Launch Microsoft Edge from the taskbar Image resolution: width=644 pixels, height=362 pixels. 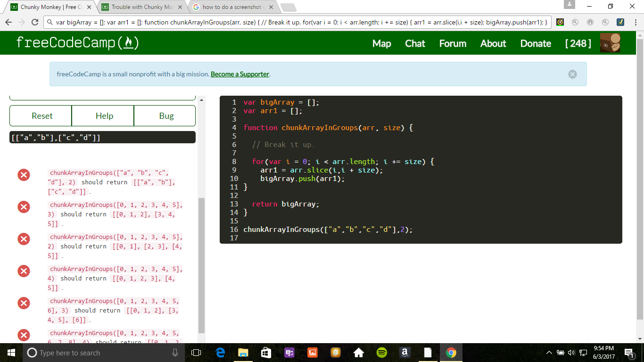click(x=220, y=353)
